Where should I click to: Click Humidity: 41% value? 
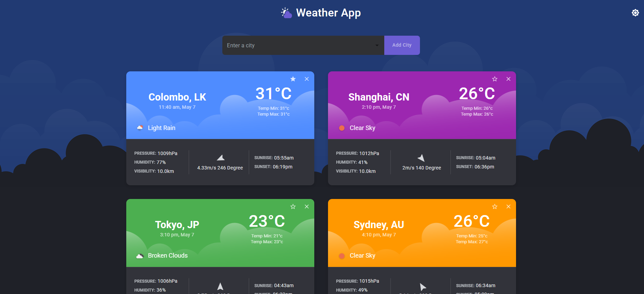pos(352,162)
